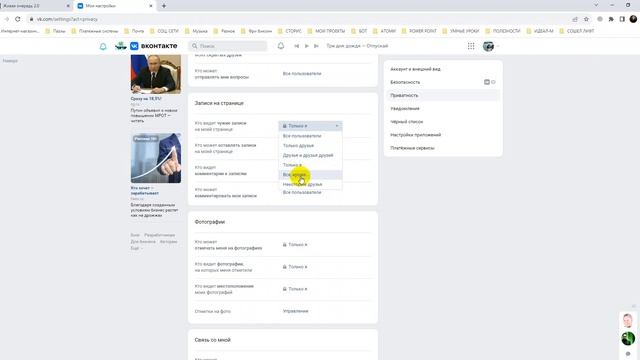The height and width of the screenshot is (360, 640).
Task: Click the badge icon beside Безопасность
Action: click(x=487, y=82)
